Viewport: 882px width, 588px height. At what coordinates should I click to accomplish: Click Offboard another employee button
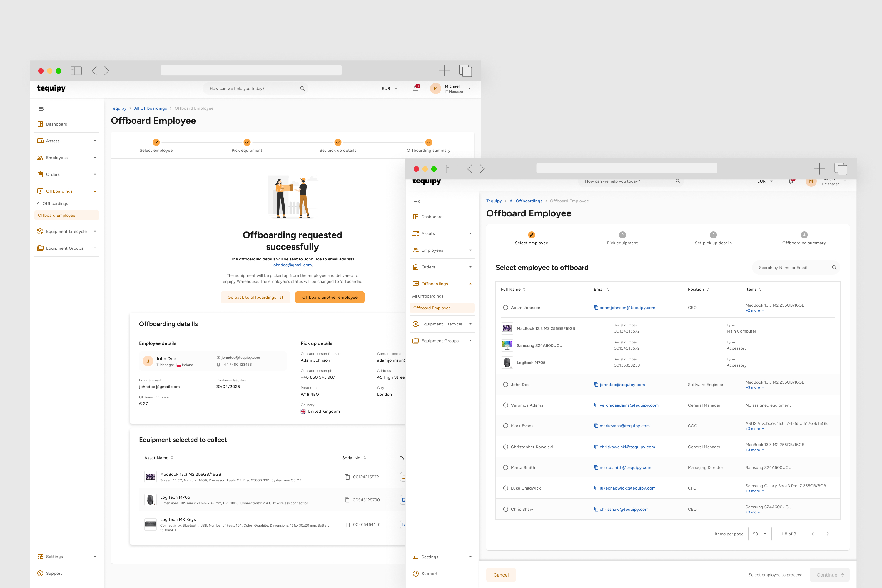click(x=330, y=297)
